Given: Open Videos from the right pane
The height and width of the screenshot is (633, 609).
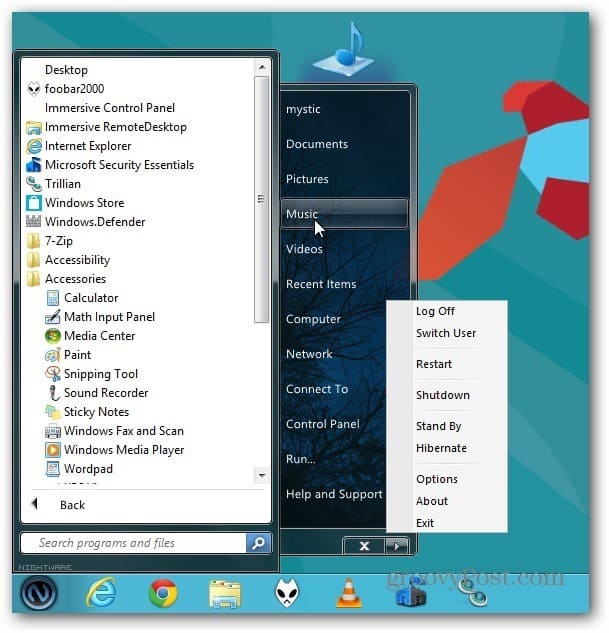Looking at the screenshot, I should (x=304, y=249).
